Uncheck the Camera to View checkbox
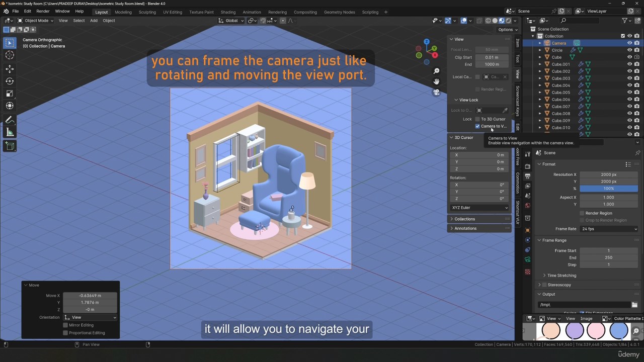644x362 pixels. (x=477, y=126)
